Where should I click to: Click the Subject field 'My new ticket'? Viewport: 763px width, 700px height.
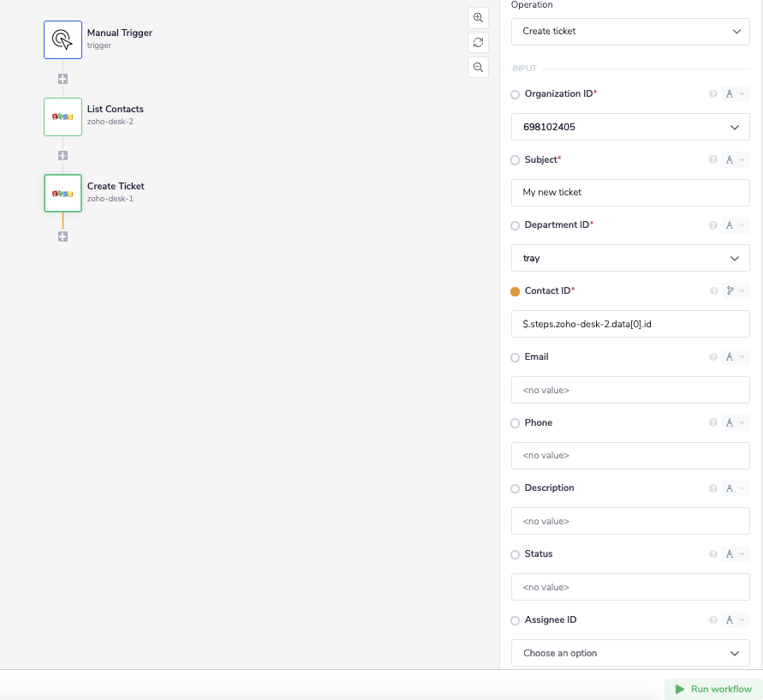(630, 192)
